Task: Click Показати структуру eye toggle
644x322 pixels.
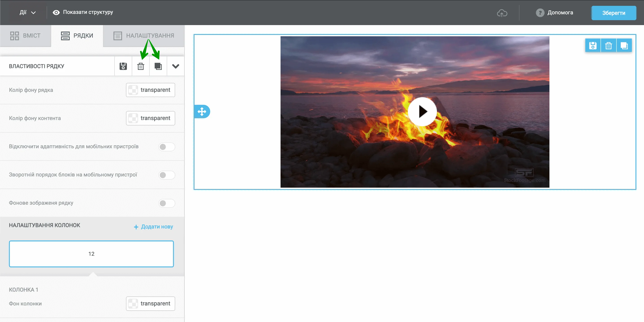Action: (83, 12)
